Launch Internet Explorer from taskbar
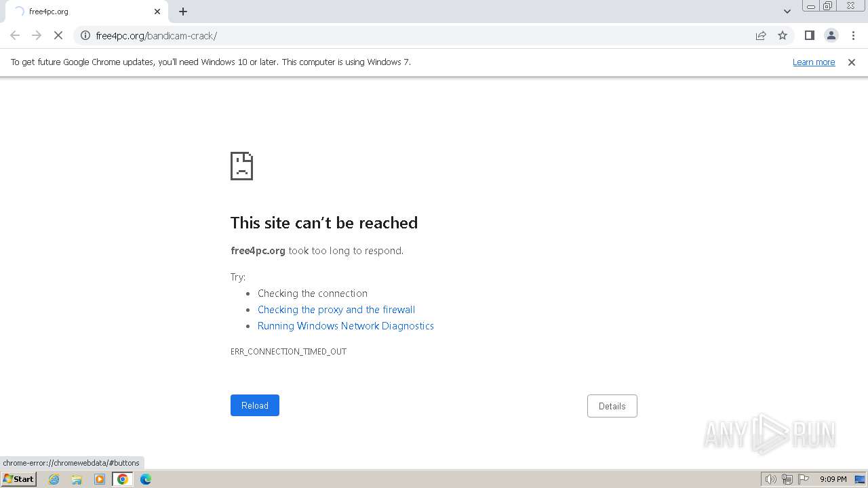868x488 pixels. [x=54, y=479]
